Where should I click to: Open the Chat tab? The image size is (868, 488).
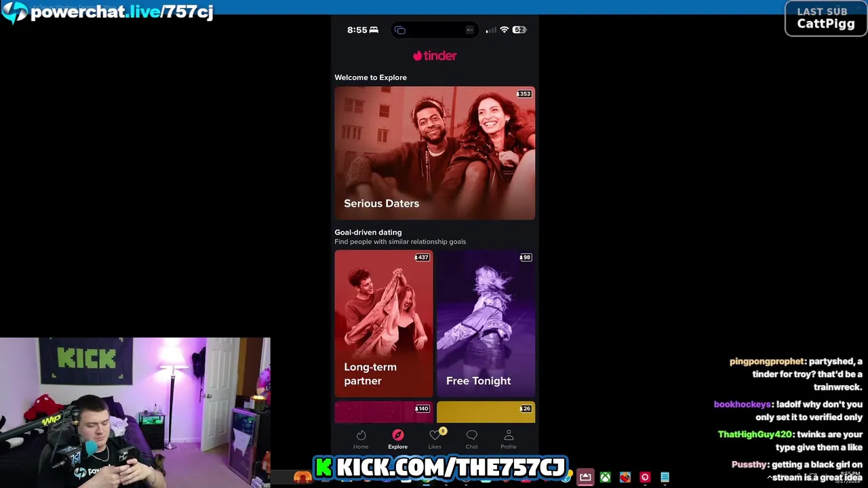point(472,439)
